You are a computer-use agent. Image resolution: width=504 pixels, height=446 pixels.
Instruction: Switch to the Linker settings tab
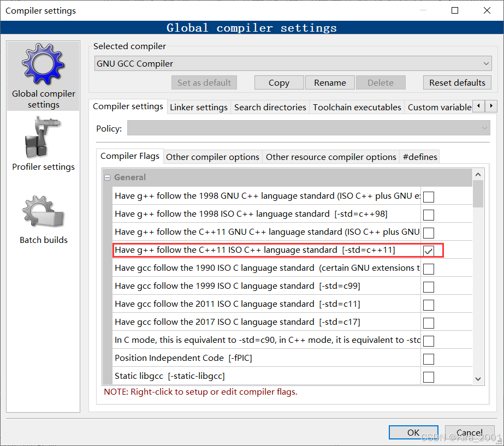pos(199,107)
